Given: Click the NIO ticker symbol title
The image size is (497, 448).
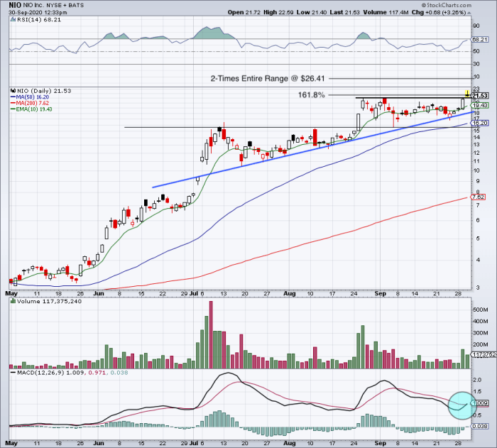Looking at the screenshot, I should 15,5.
